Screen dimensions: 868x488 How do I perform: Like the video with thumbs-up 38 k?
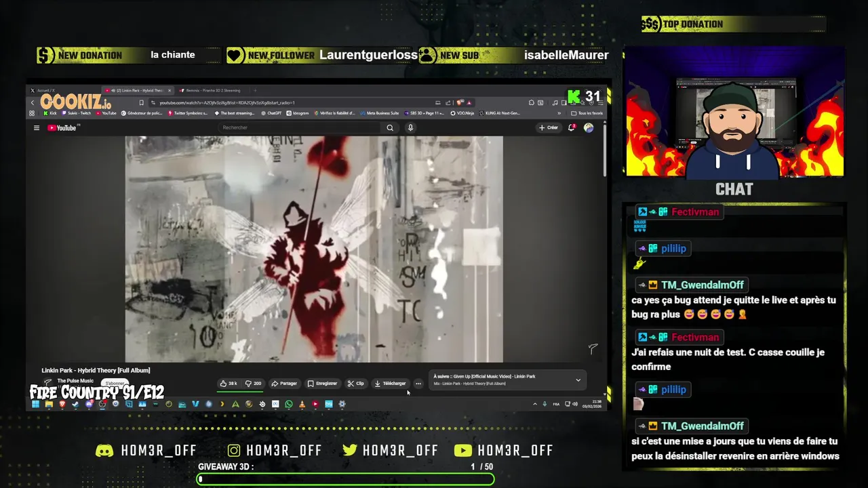coord(228,384)
